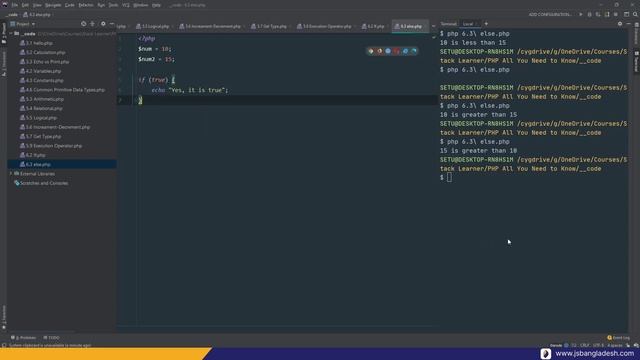Expand External Libraries node
Viewport: 640px width, 360px height.
(11, 174)
